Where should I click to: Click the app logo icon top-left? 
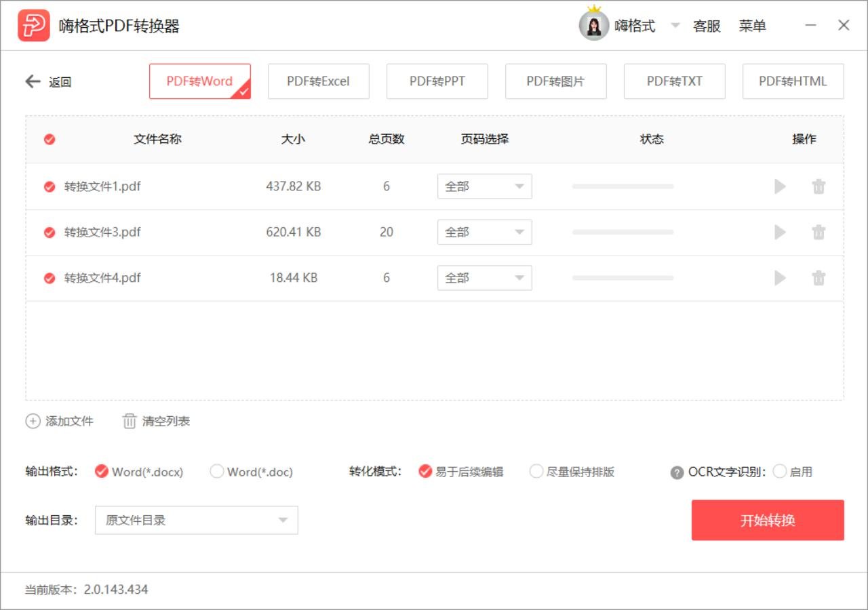pos(33,25)
